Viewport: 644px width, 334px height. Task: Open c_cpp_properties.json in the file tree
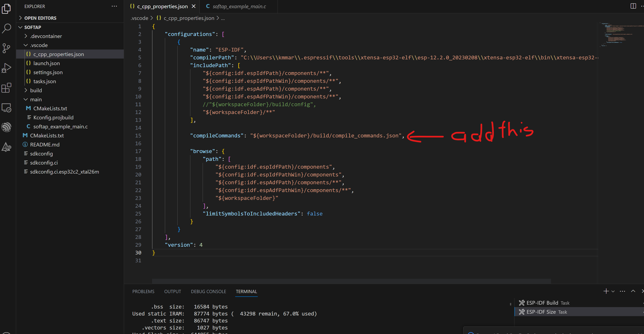click(x=70, y=54)
